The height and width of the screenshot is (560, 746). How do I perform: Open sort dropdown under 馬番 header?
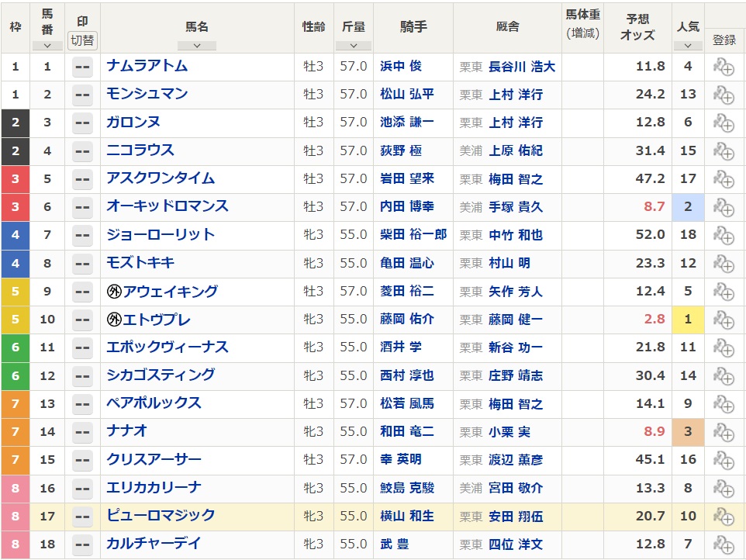tap(47, 46)
